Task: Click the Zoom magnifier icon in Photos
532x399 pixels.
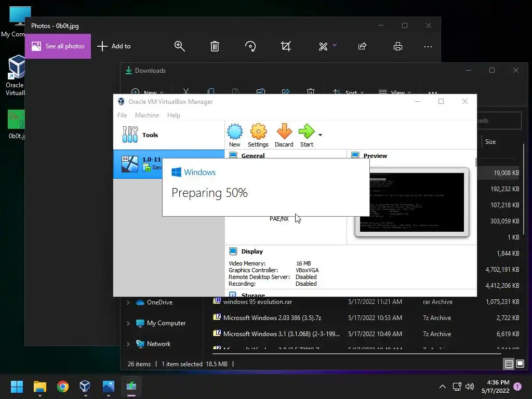Action: pyautogui.click(x=179, y=46)
